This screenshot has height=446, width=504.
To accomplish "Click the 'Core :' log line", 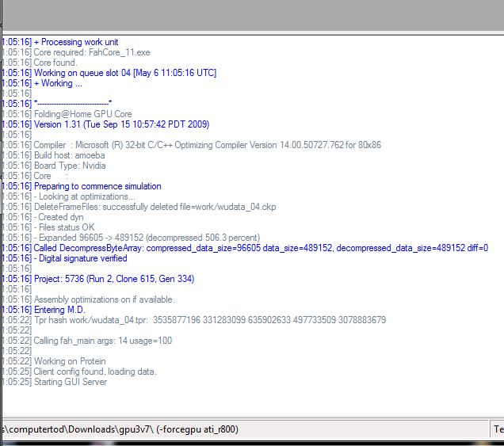I will [x=35, y=176].
